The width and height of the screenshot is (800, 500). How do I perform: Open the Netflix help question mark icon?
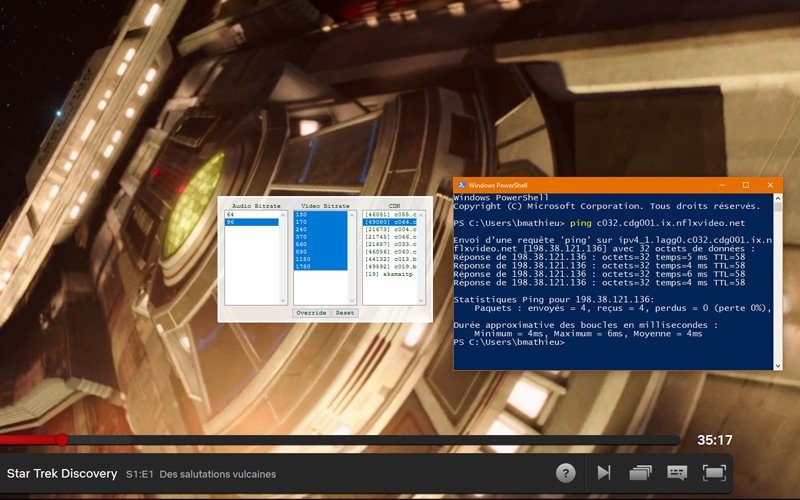(x=565, y=473)
